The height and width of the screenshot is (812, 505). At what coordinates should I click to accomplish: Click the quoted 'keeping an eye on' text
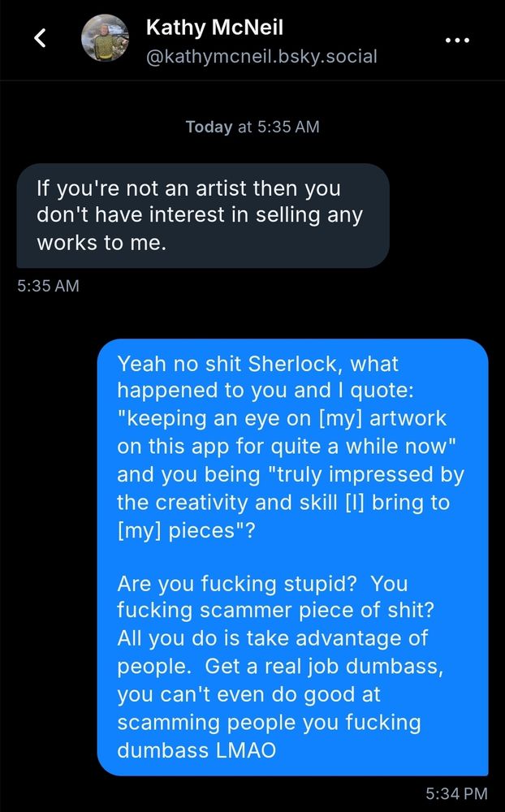click(x=203, y=418)
